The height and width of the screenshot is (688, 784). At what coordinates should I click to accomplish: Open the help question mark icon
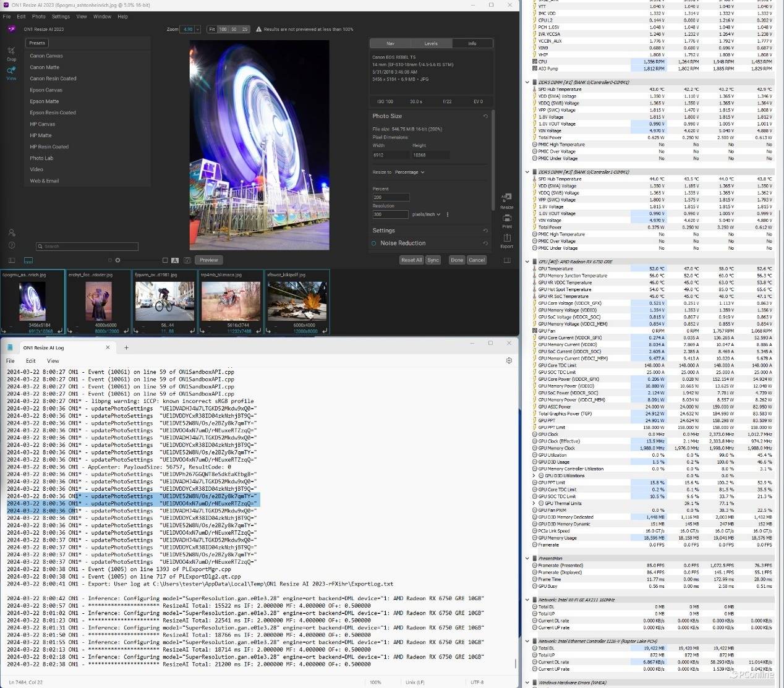(x=11, y=245)
